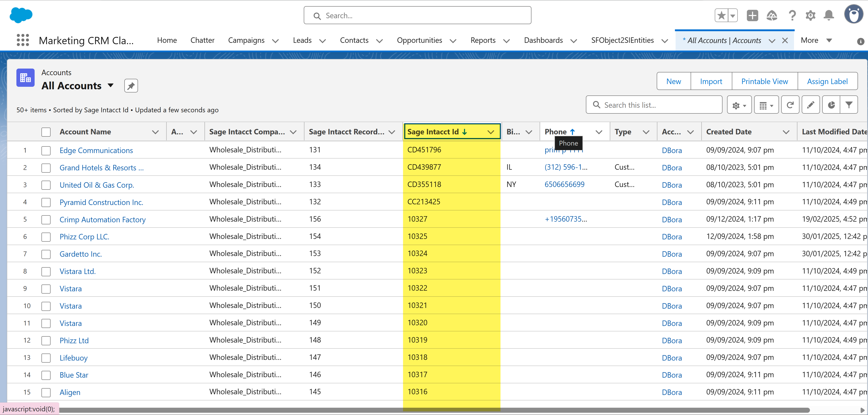Click the Assign Label button
The image size is (868, 415).
[827, 81]
